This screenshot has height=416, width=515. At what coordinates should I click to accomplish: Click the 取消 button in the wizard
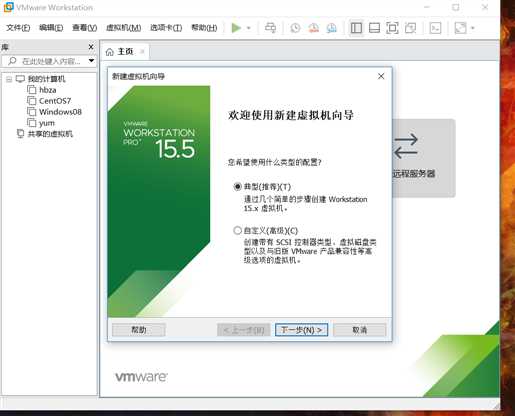(x=360, y=330)
